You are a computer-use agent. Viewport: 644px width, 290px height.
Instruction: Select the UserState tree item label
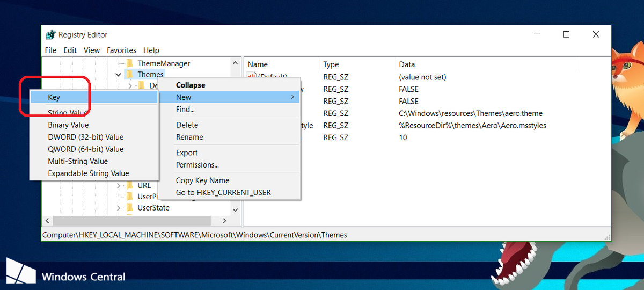coord(153,207)
